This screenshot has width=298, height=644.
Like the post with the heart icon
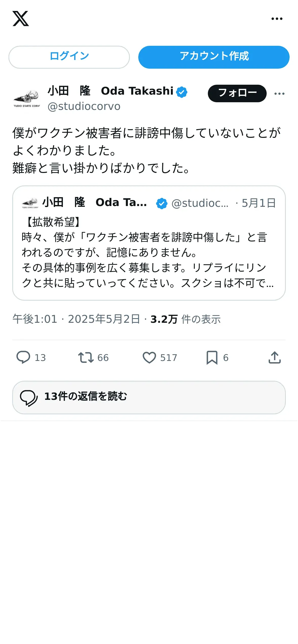click(x=149, y=357)
